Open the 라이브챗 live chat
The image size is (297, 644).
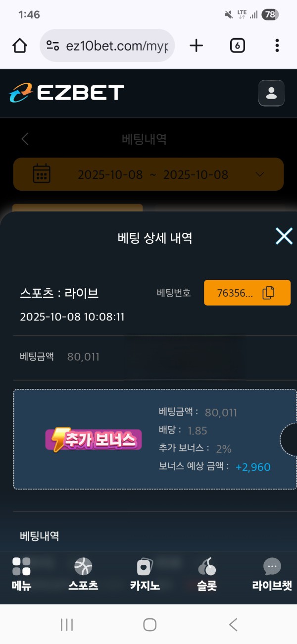272,574
